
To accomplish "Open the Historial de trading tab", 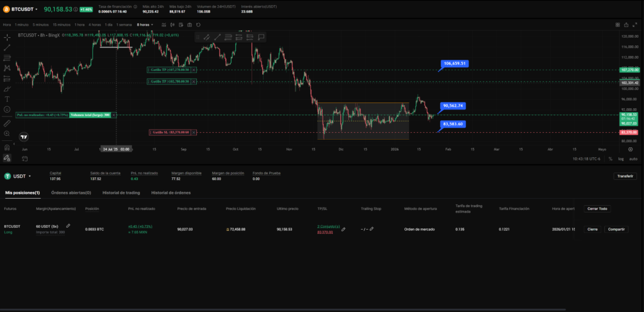I will [121, 192].
